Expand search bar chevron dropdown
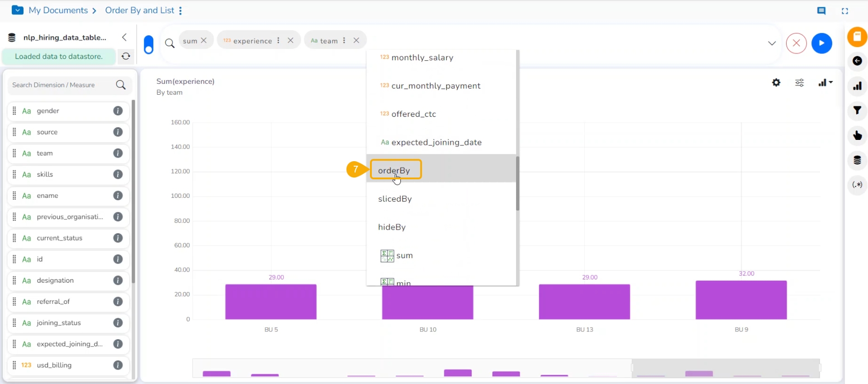The width and height of the screenshot is (868, 384). click(772, 43)
